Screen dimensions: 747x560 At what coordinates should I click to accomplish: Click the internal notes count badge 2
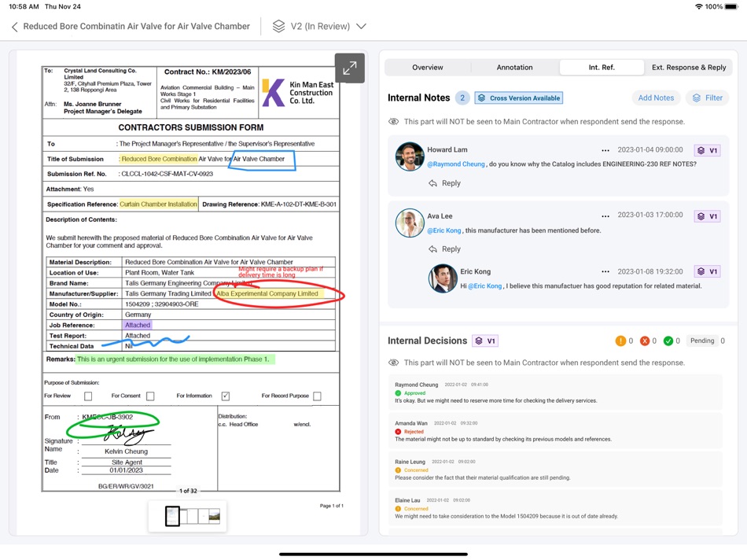(462, 98)
